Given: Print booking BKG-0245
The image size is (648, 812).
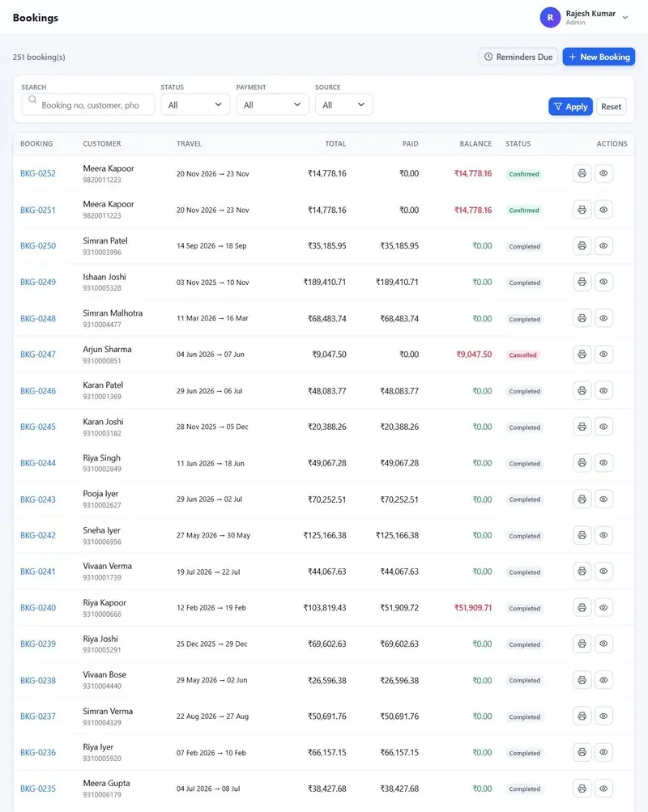Looking at the screenshot, I should pyautogui.click(x=582, y=427).
